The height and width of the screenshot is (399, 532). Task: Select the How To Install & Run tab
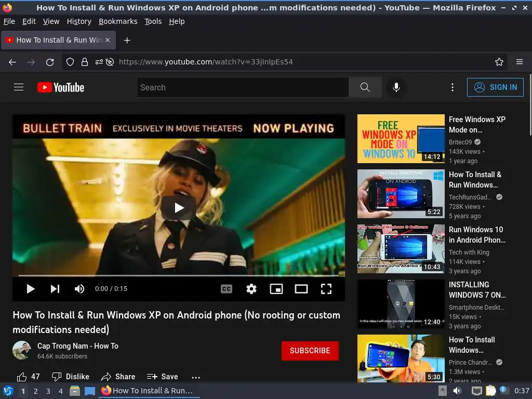(x=58, y=40)
